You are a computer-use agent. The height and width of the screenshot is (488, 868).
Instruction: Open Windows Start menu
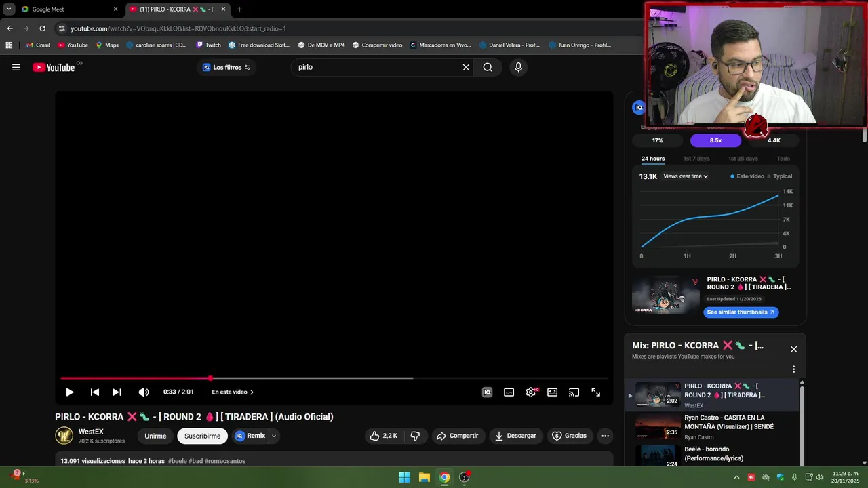pos(404,477)
